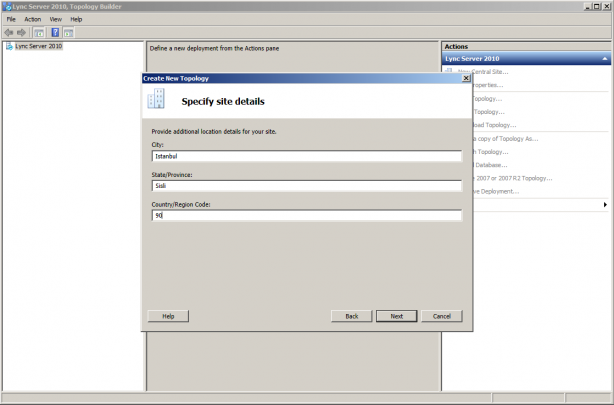This screenshot has width=614, height=405.
Task: Click the Show/Hide Console Tree toolbar icon
Action: point(39,33)
